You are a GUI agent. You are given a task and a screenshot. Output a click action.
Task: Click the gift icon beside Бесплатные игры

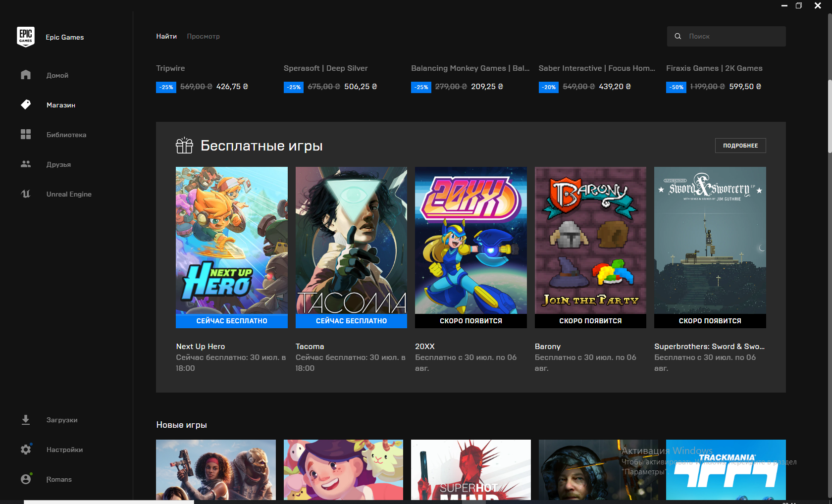point(184,145)
